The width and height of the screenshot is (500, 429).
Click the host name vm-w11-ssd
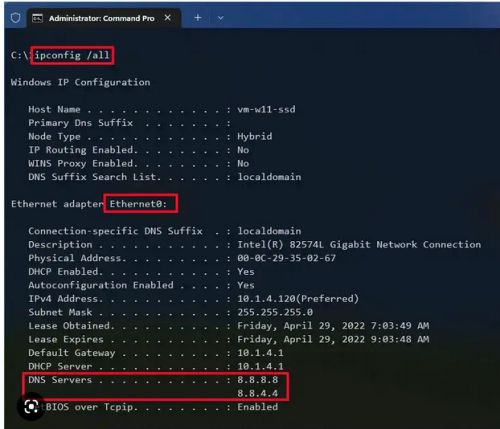[x=266, y=109]
